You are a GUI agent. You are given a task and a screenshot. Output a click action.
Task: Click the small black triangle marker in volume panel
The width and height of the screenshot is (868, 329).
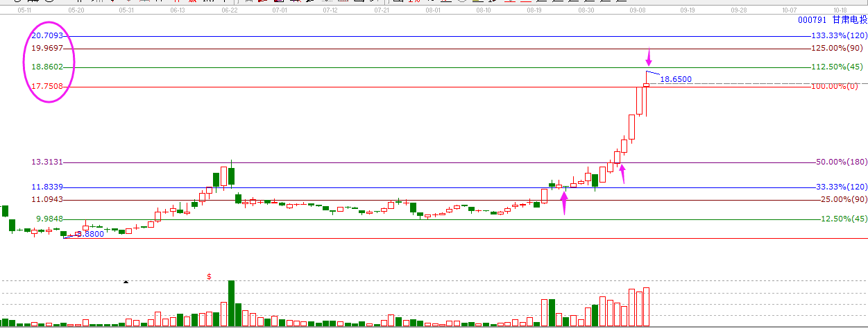[126, 282]
